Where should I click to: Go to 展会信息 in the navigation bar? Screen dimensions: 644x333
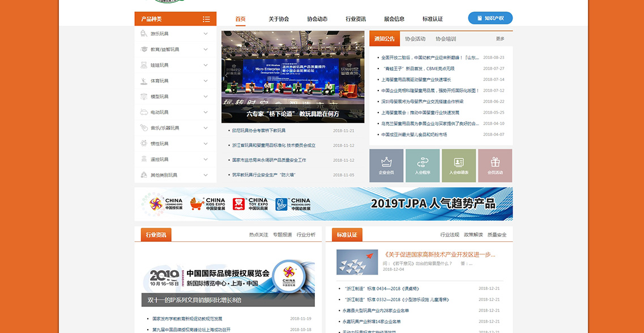coord(394,19)
